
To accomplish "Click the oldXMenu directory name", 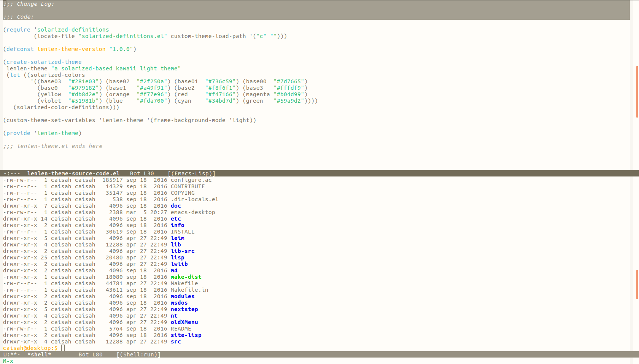I will tap(184, 322).
